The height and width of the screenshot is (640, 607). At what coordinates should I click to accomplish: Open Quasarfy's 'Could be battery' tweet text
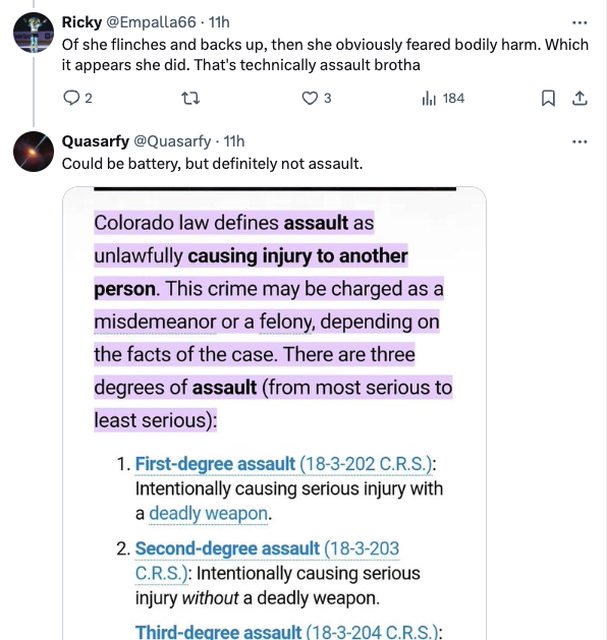[211, 163]
